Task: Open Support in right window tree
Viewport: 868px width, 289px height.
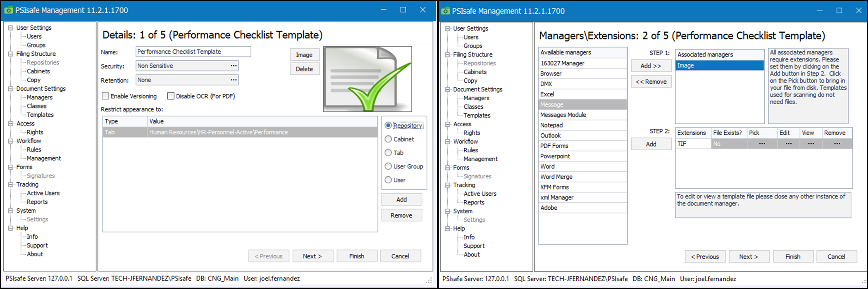Action: pyautogui.click(x=474, y=246)
